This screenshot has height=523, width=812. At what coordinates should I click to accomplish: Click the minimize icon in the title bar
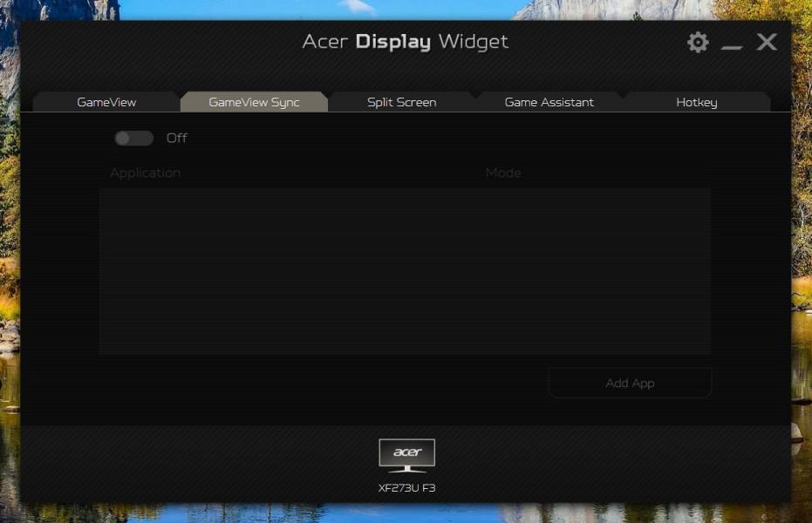[732, 44]
